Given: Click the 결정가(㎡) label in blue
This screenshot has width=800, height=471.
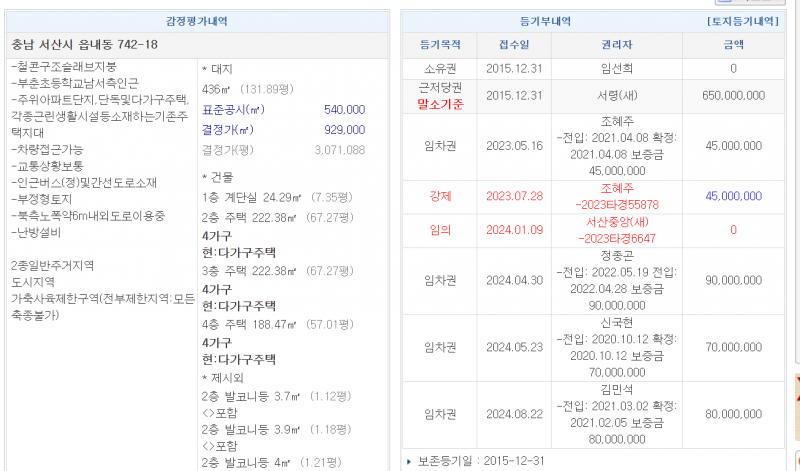Looking at the screenshot, I should coord(227,130).
